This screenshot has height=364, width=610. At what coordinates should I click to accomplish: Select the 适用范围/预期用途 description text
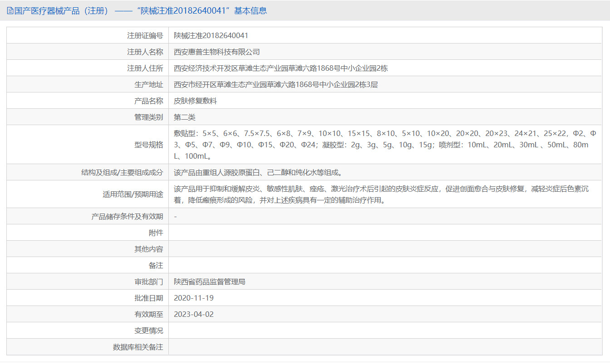click(x=318, y=194)
